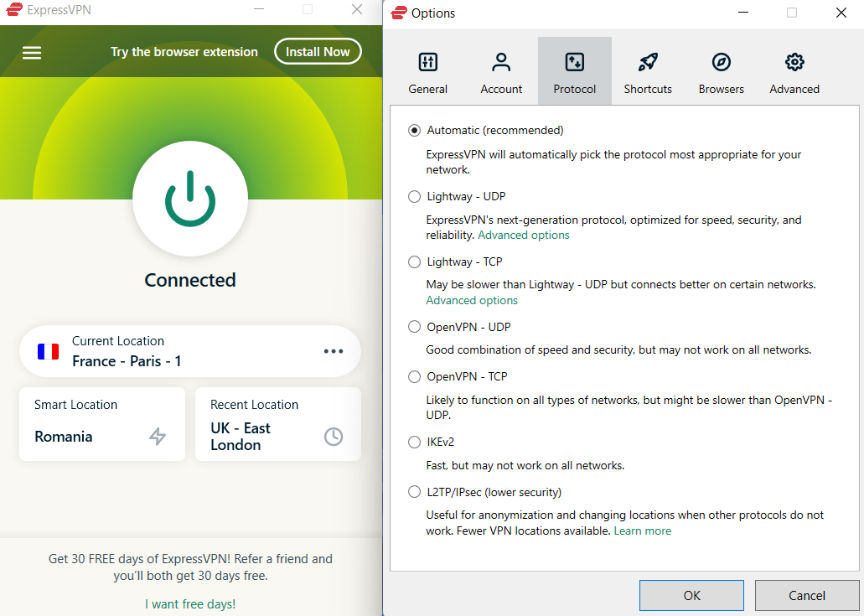Select the OpenVPN - TCP option
The width and height of the screenshot is (864, 616).
click(414, 377)
